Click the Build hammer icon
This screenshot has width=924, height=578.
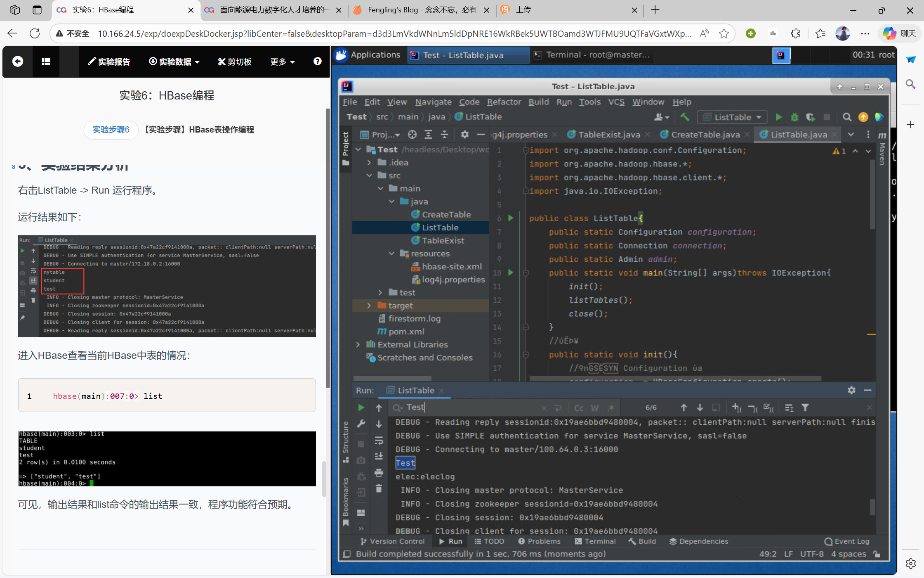pos(685,117)
